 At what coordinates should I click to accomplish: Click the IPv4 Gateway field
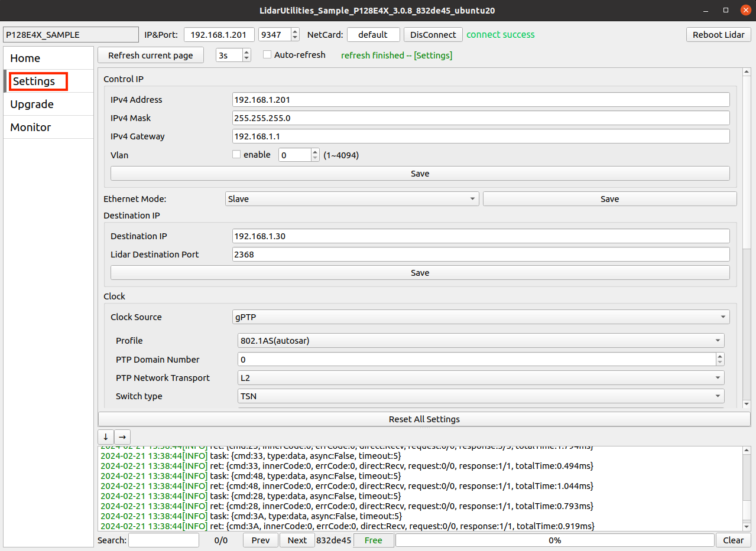[x=481, y=136]
